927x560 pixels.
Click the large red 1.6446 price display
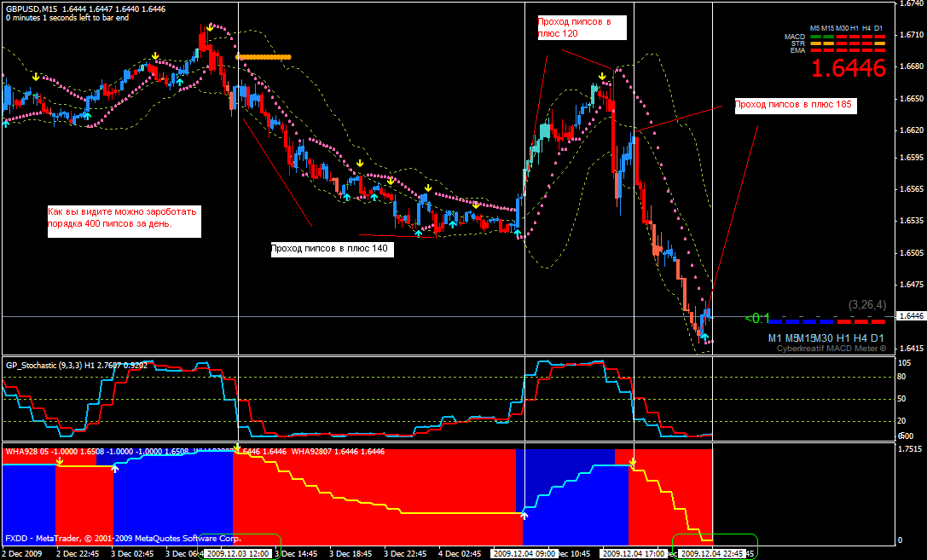(848, 69)
